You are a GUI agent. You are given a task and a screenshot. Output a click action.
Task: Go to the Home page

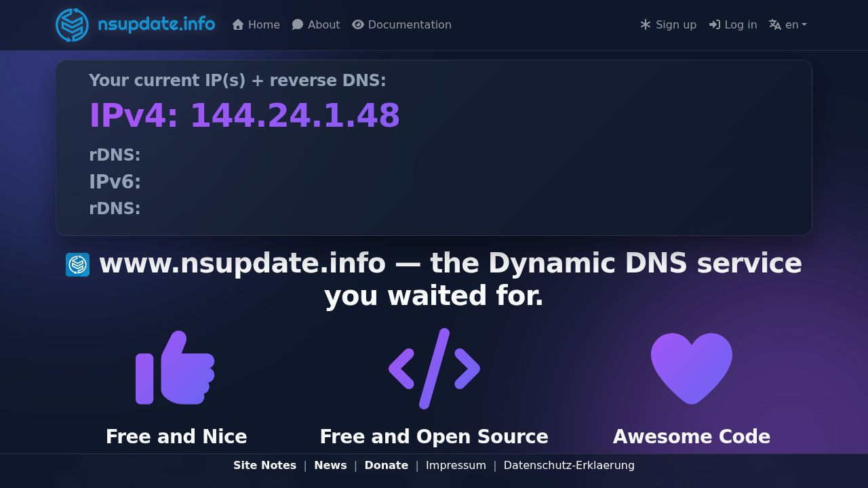pyautogui.click(x=256, y=24)
